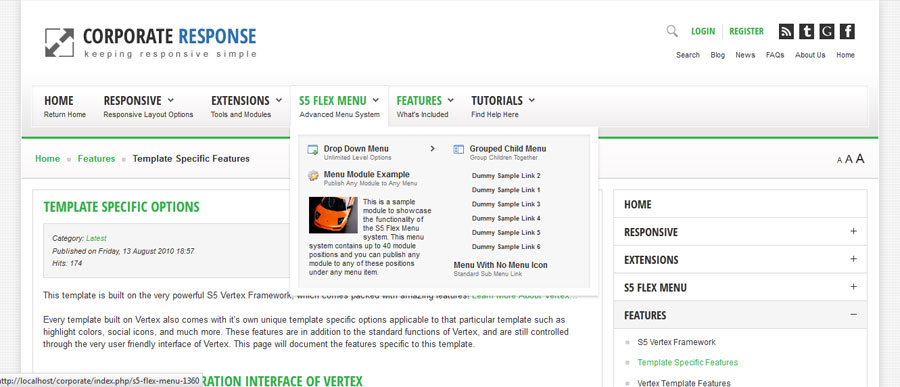900x387 pixels.
Task: Expand the Extensions sidebar section
Action: click(853, 259)
